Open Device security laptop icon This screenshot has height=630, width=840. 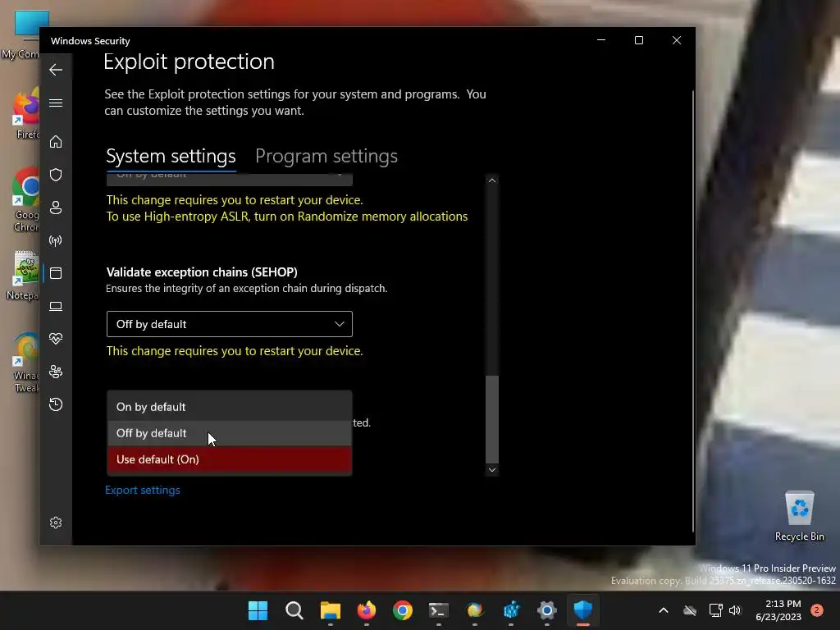56,306
